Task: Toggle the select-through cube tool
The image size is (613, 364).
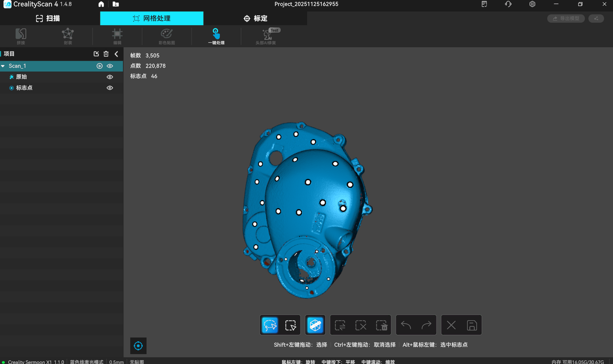Action: 315,325
